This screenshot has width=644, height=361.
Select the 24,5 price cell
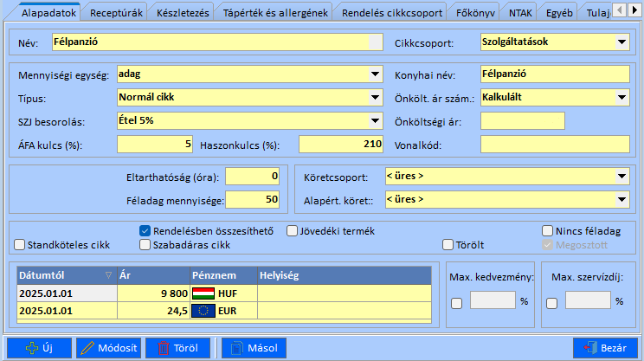click(153, 311)
